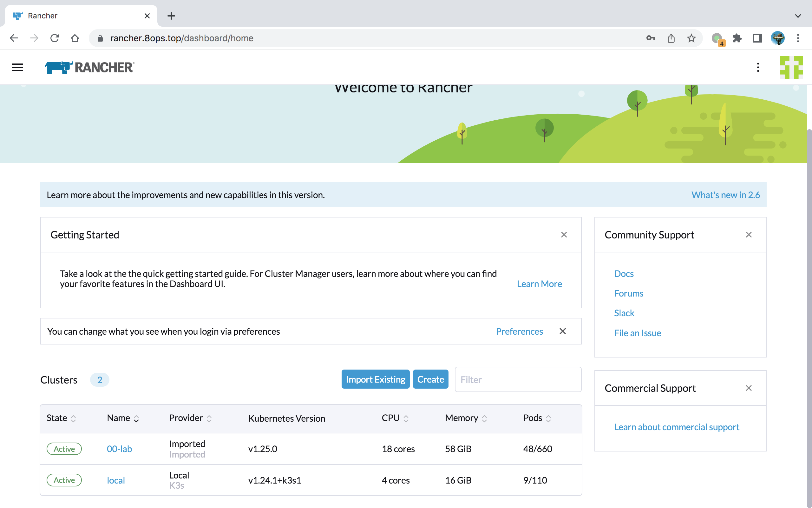Share this page via the share icon
Screen dimensions: 812x508
coord(671,38)
